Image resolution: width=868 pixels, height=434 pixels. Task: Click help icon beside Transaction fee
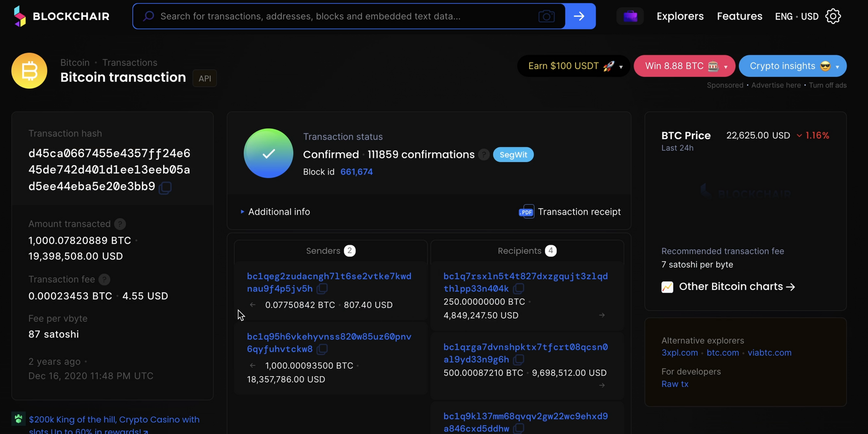104,279
